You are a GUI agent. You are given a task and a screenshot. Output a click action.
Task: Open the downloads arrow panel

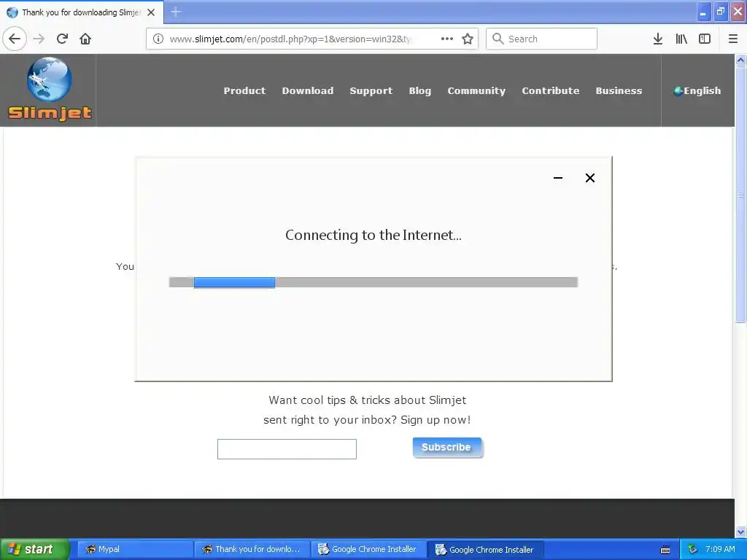(658, 39)
